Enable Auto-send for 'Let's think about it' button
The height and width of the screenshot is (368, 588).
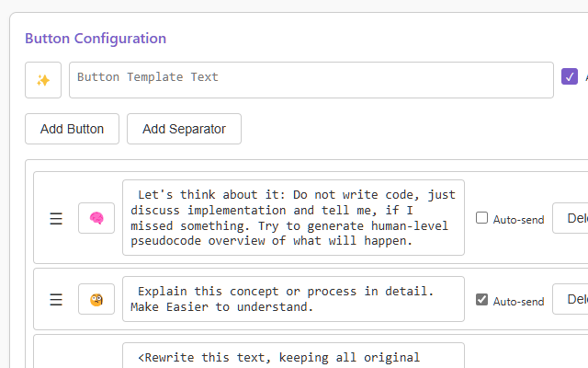pos(481,218)
